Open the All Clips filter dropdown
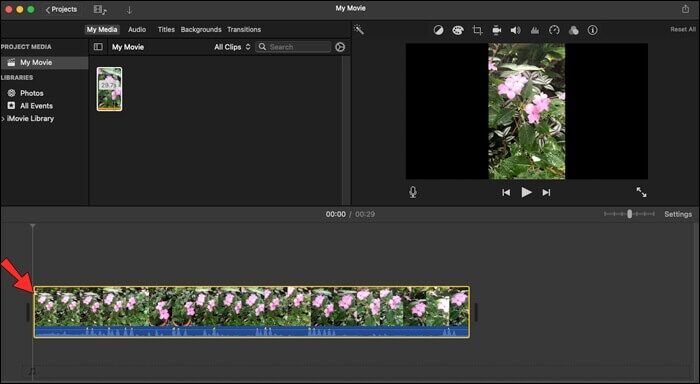 tap(232, 47)
